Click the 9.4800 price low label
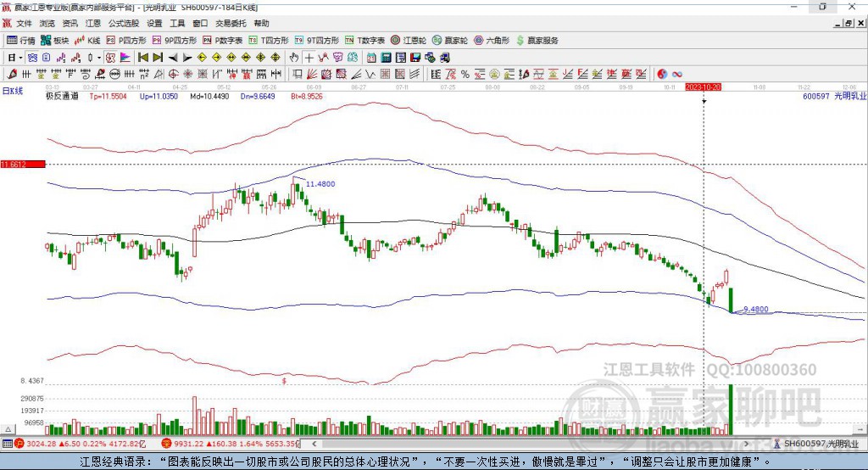 (x=755, y=310)
